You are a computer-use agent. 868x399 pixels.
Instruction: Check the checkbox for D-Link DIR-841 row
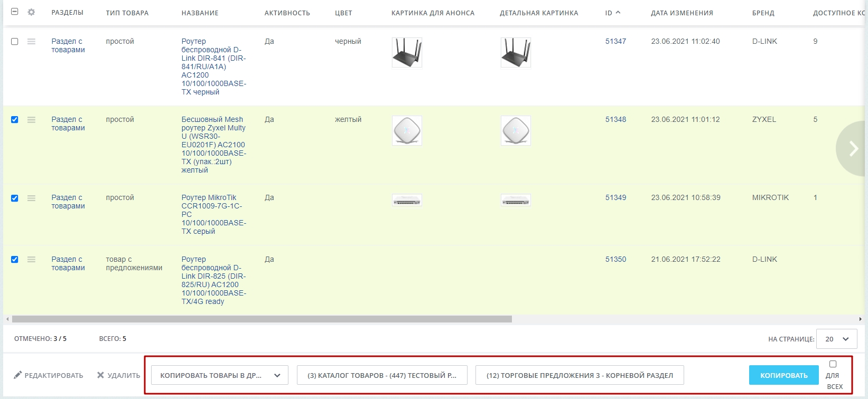pyautogui.click(x=15, y=41)
